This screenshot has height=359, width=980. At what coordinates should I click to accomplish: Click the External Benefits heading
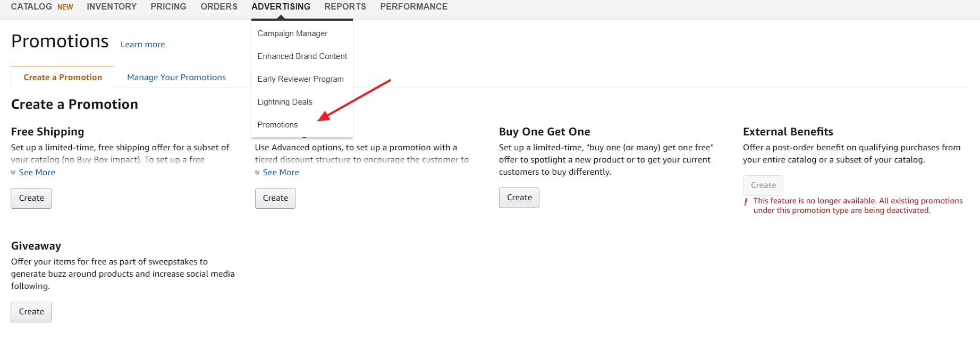(x=788, y=131)
